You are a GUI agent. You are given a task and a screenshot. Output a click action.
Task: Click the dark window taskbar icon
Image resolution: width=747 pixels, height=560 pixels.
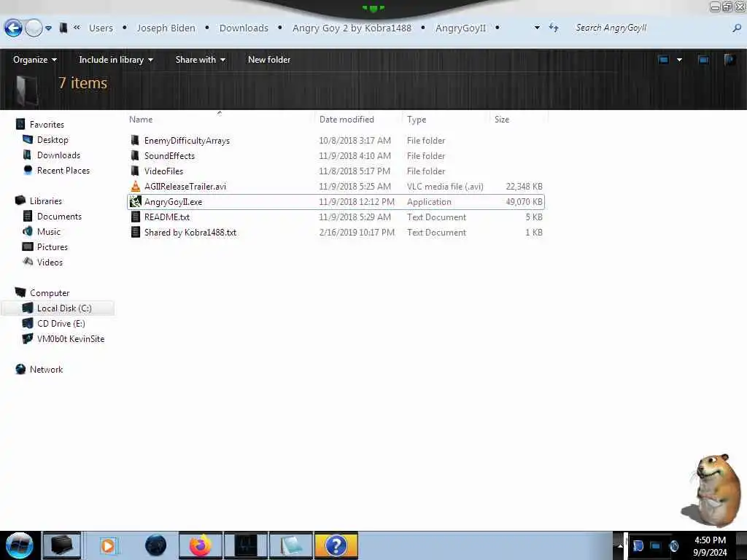coord(246,545)
